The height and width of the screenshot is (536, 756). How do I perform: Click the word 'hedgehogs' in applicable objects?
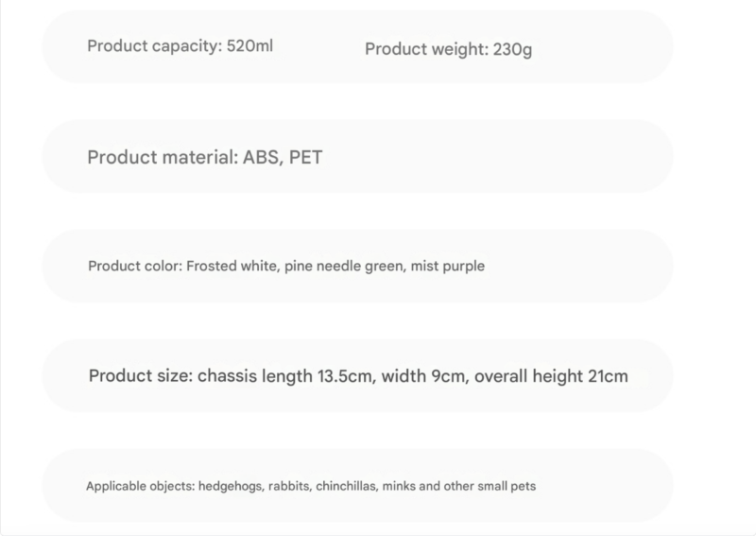231,486
